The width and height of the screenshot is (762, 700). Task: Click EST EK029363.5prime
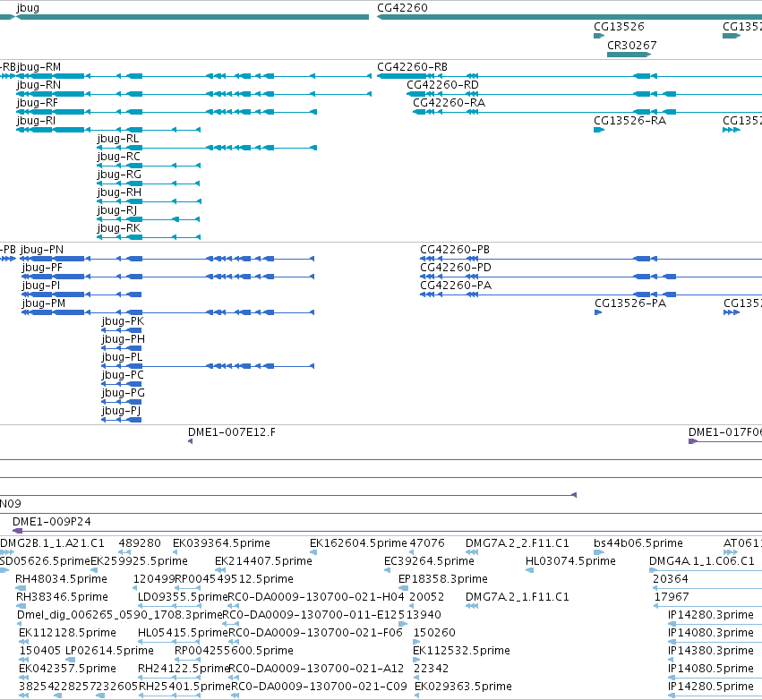[463, 687]
